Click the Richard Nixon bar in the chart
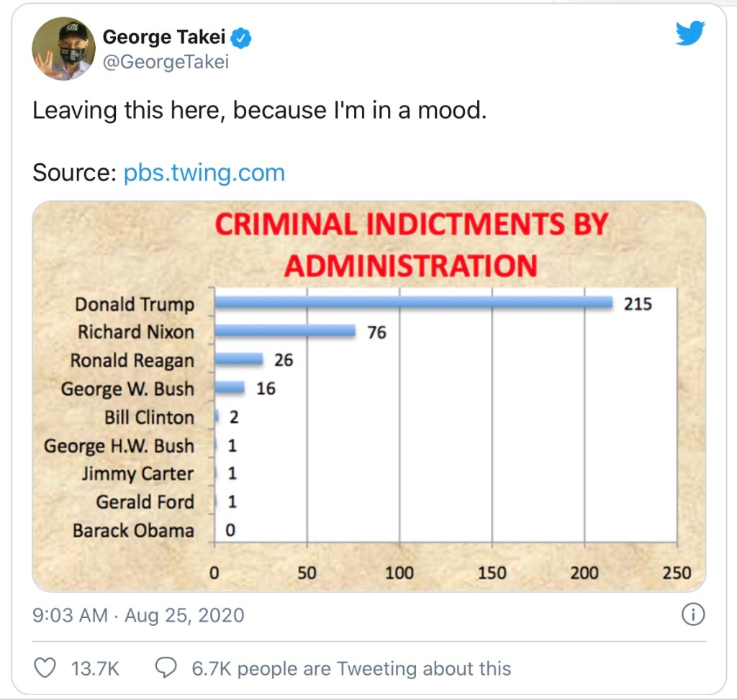Screen dimensions: 737x700 click(x=285, y=331)
